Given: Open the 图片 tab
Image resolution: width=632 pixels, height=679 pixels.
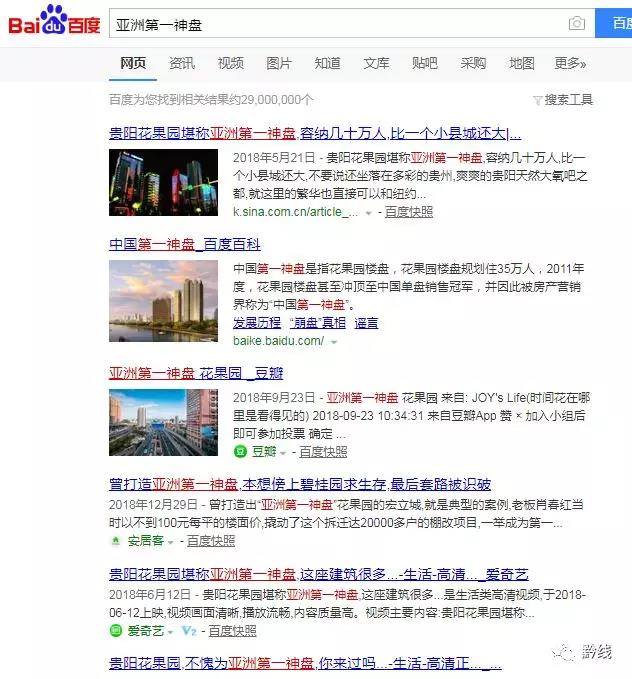Looking at the screenshot, I should 279,63.
